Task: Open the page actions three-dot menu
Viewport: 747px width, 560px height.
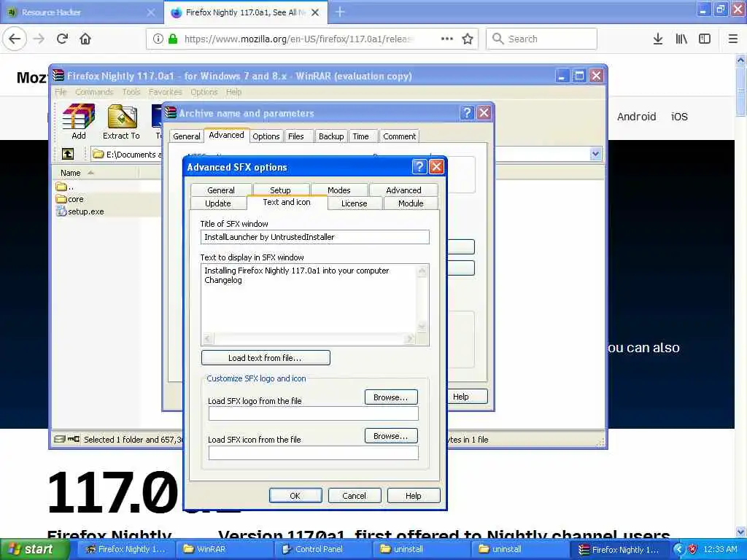Action: coord(447,39)
